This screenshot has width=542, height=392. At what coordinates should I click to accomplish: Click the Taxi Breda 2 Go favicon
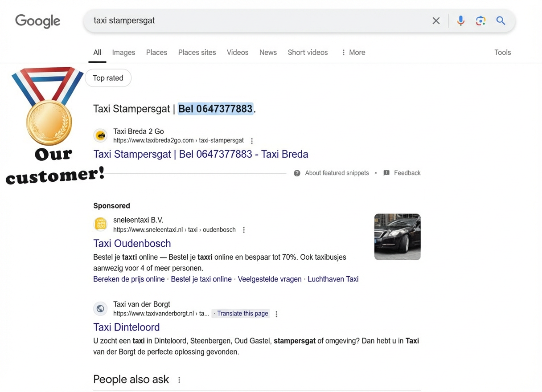click(x=101, y=135)
